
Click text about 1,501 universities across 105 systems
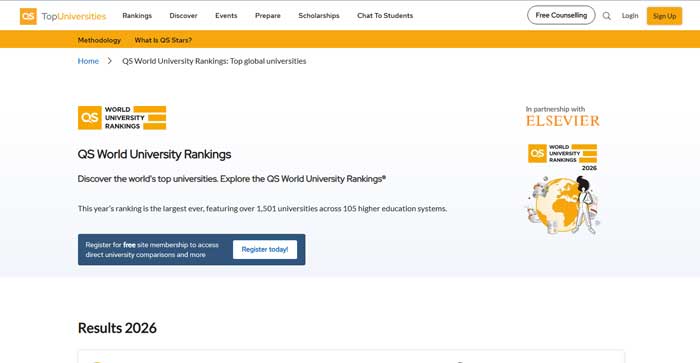click(262, 209)
